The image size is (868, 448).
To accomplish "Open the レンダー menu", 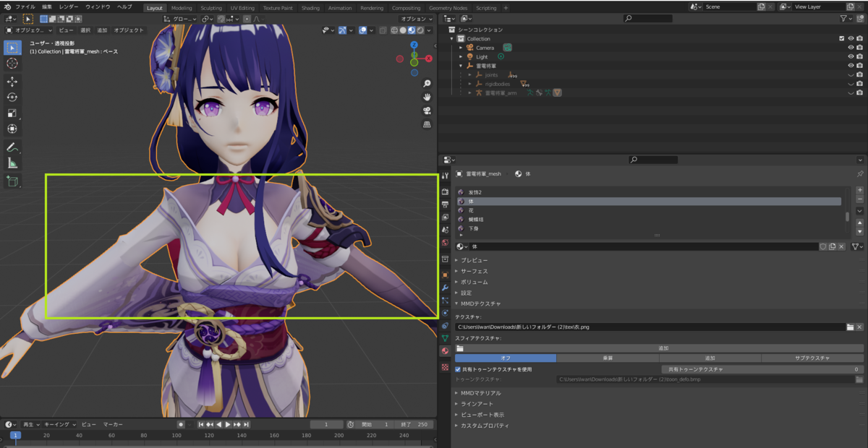I will tap(69, 7).
